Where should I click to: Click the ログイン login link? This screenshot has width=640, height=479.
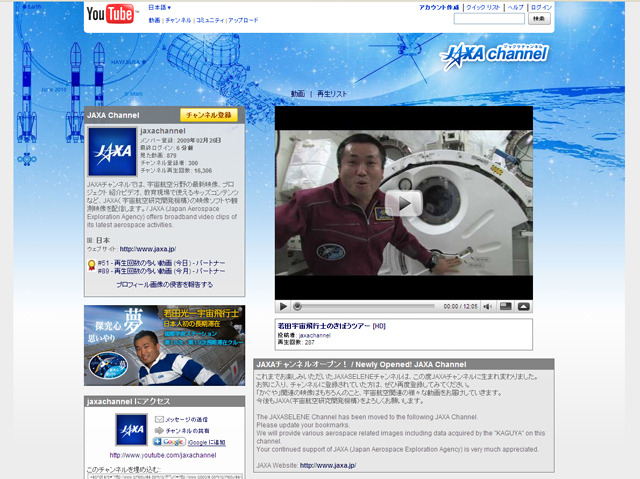coord(540,7)
